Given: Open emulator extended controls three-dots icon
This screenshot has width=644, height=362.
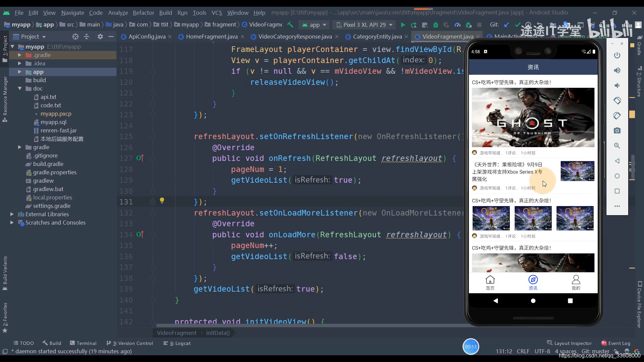Looking at the screenshot, I should pos(617,206).
